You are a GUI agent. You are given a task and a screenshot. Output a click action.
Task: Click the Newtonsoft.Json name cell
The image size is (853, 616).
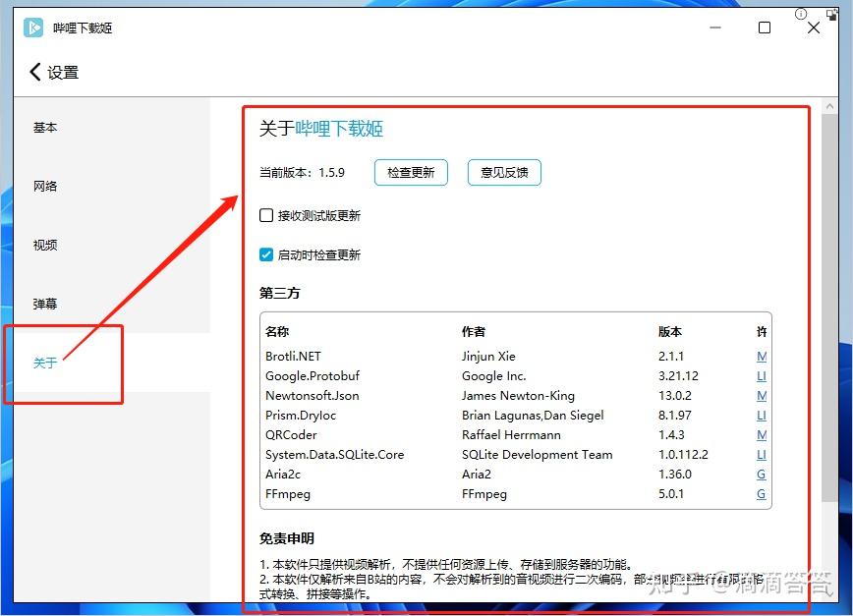313,396
